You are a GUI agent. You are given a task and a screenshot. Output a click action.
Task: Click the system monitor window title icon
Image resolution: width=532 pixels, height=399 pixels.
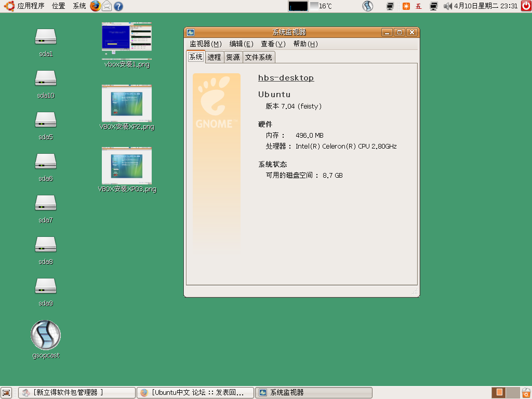(191, 32)
